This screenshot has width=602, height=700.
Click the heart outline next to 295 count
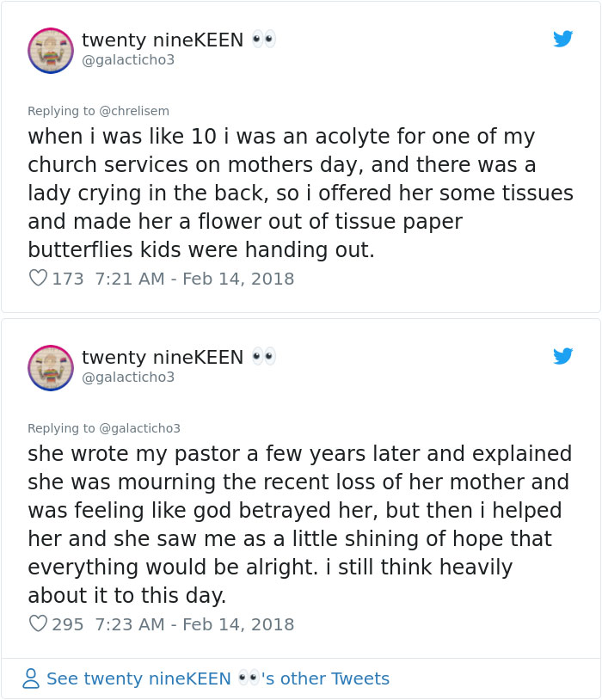click(x=37, y=623)
